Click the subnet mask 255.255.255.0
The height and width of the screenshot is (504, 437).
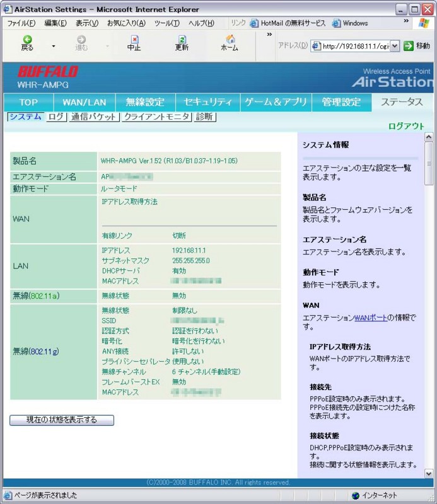[191, 261]
